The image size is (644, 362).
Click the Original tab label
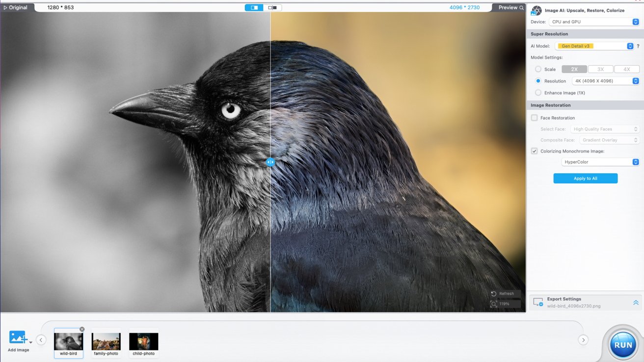pyautogui.click(x=18, y=7)
